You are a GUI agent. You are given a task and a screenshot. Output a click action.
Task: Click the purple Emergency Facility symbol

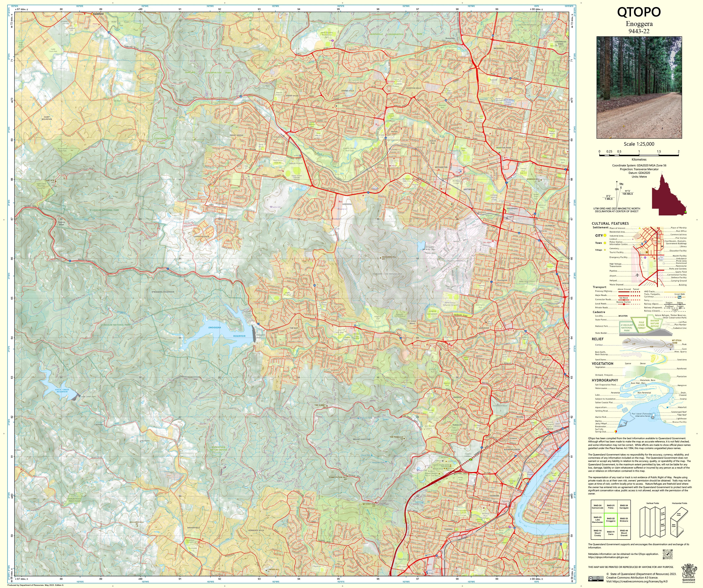point(645,258)
